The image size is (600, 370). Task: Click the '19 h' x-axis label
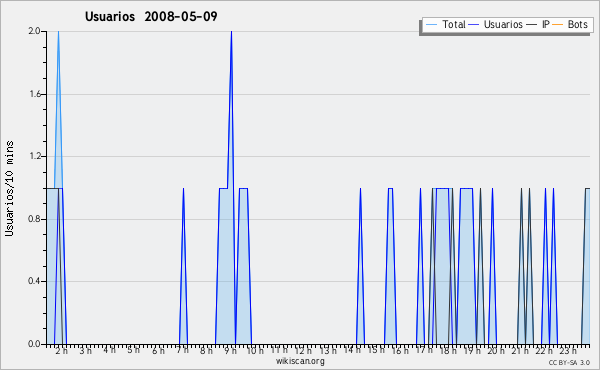(x=472, y=350)
